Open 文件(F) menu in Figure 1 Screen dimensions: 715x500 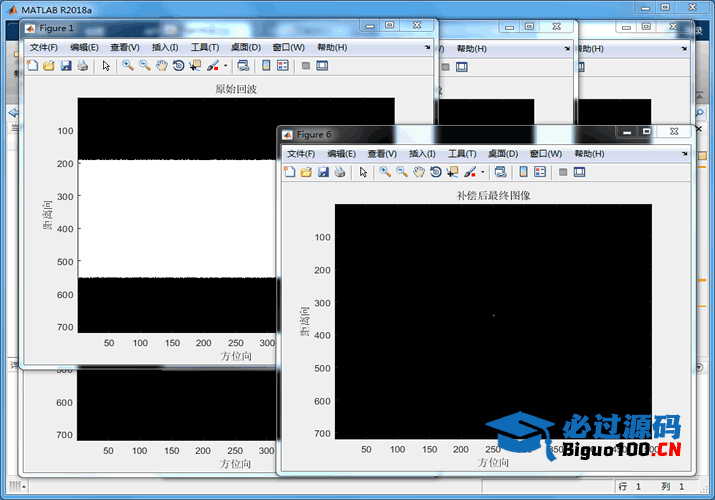[44, 47]
